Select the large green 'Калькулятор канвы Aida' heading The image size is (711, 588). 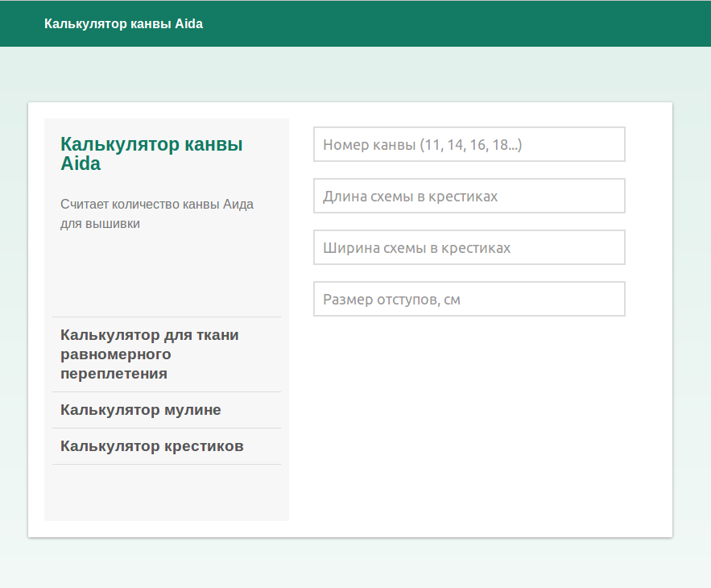click(x=151, y=154)
